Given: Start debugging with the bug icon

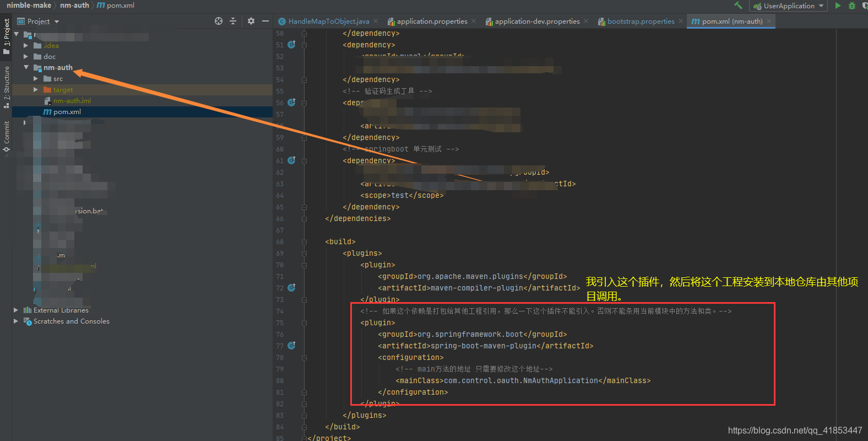Looking at the screenshot, I should coord(852,6).
